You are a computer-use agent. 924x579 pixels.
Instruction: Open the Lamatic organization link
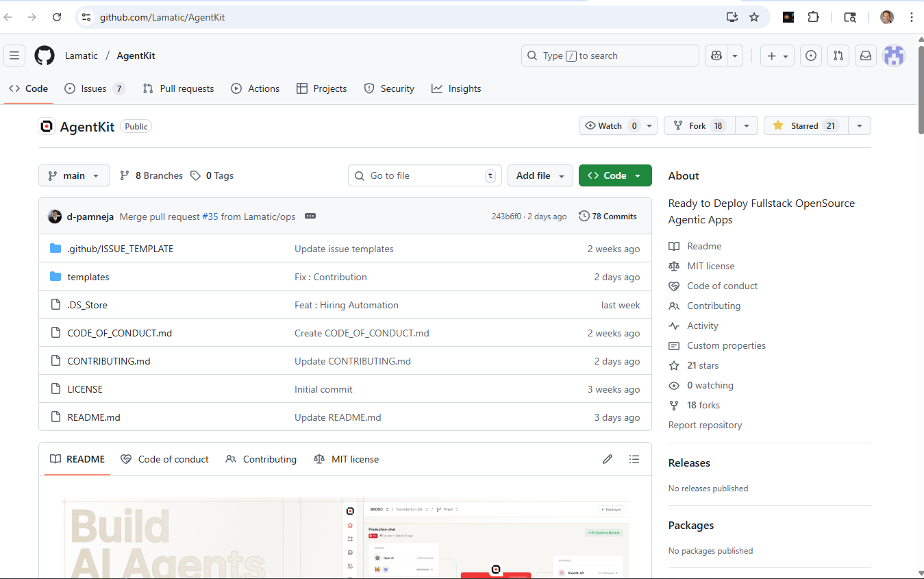[82, 56]
